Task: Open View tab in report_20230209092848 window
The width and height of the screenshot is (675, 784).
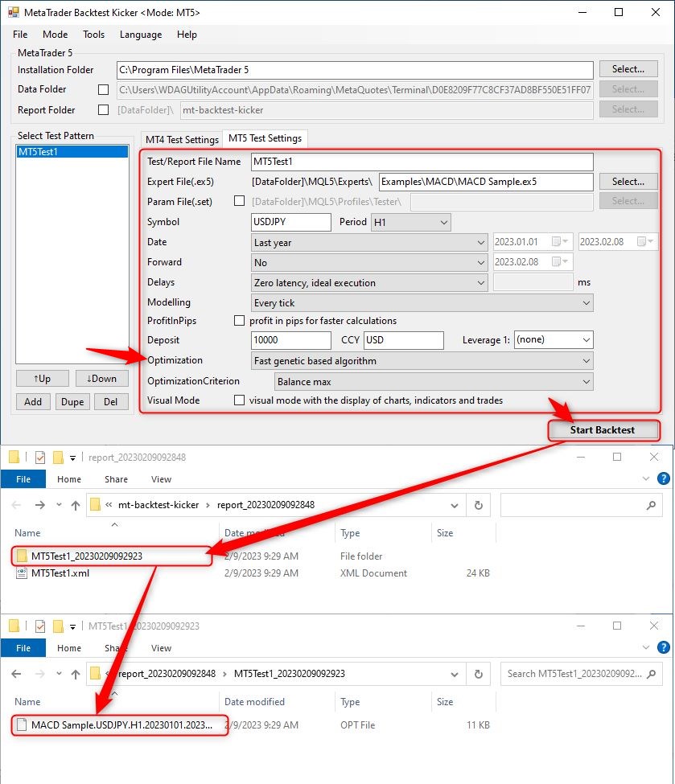Action: coord(161,479)
